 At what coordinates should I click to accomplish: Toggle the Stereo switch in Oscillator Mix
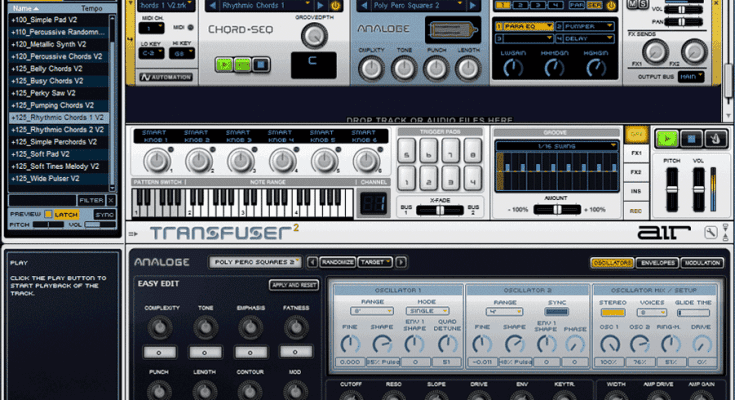coord(612,312)
